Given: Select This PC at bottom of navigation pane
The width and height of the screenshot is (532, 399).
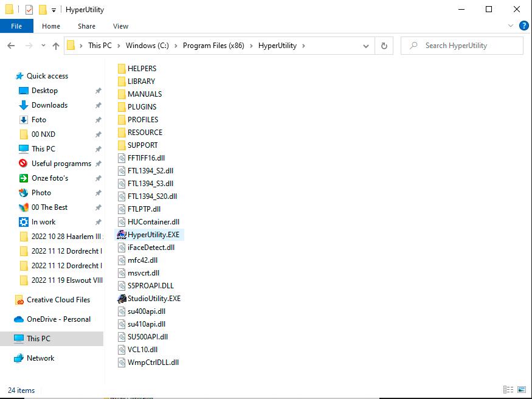Looking at the screenshot, I should click(52, 339).
